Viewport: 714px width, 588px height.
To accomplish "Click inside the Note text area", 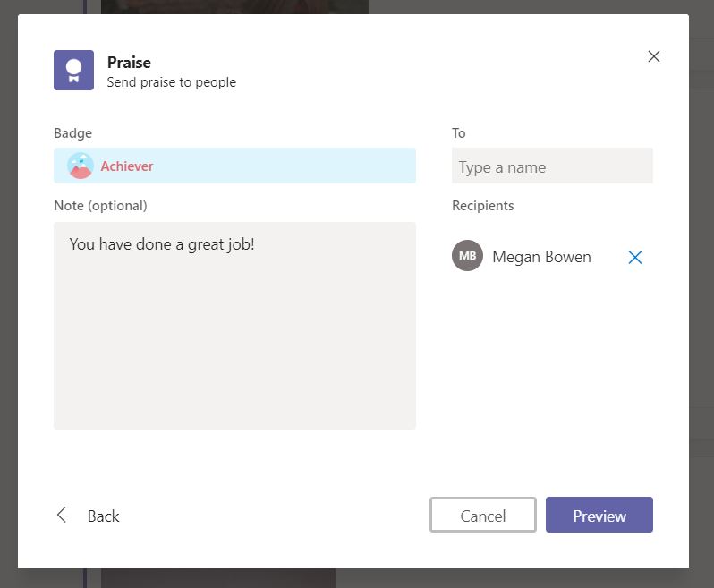I will pos(234,340).
